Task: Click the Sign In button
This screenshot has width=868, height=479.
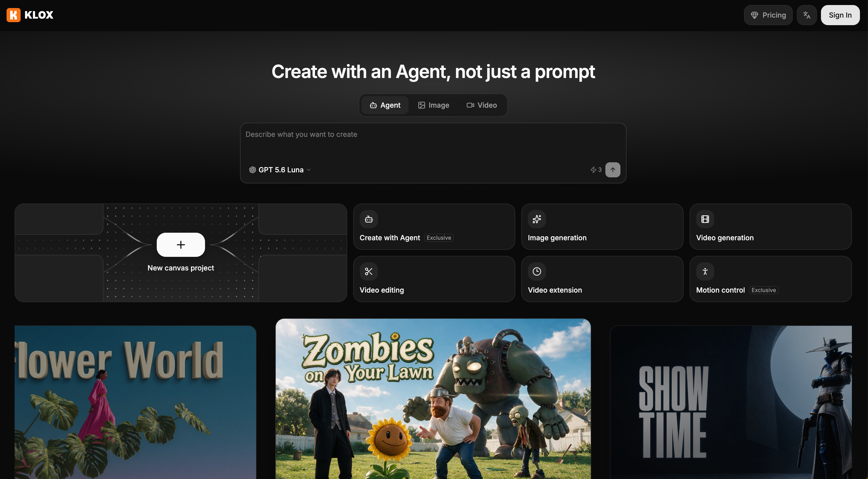Action: [x=840, y=15]
